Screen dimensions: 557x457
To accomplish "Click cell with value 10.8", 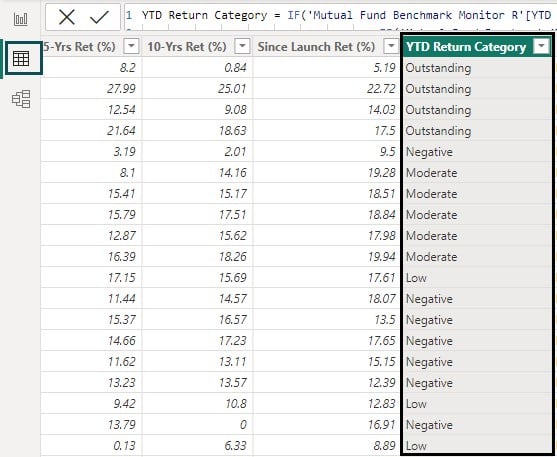I will click(x=197, y=403).
